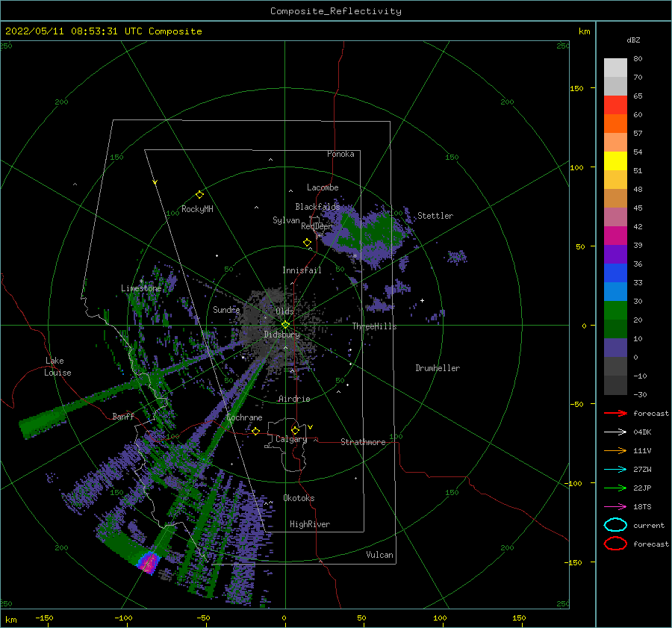
Task: Click the royal blue swatch in dBZ scale
Action: pos(615,273)
